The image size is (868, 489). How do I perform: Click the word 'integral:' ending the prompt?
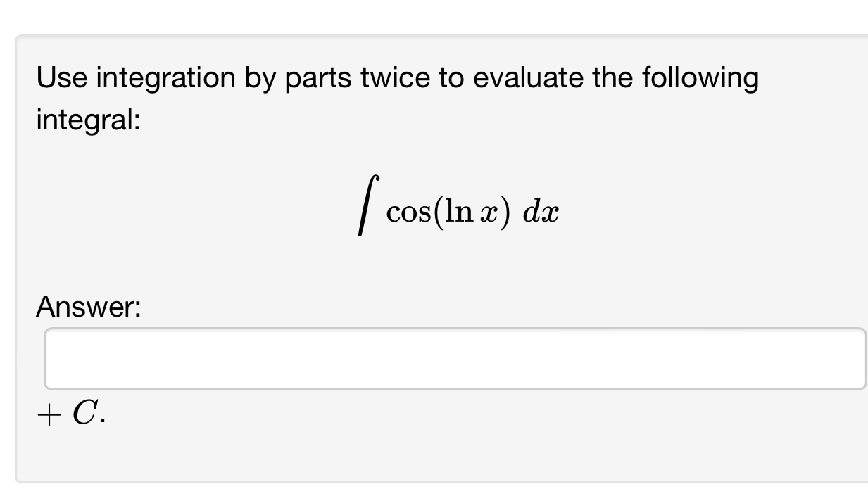(x=87, y=120)
